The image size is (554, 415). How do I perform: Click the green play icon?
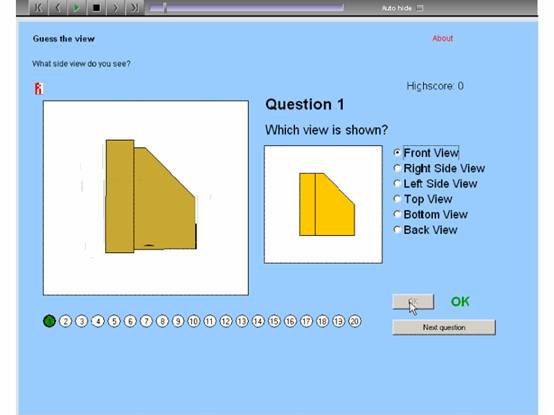[77, 7]
